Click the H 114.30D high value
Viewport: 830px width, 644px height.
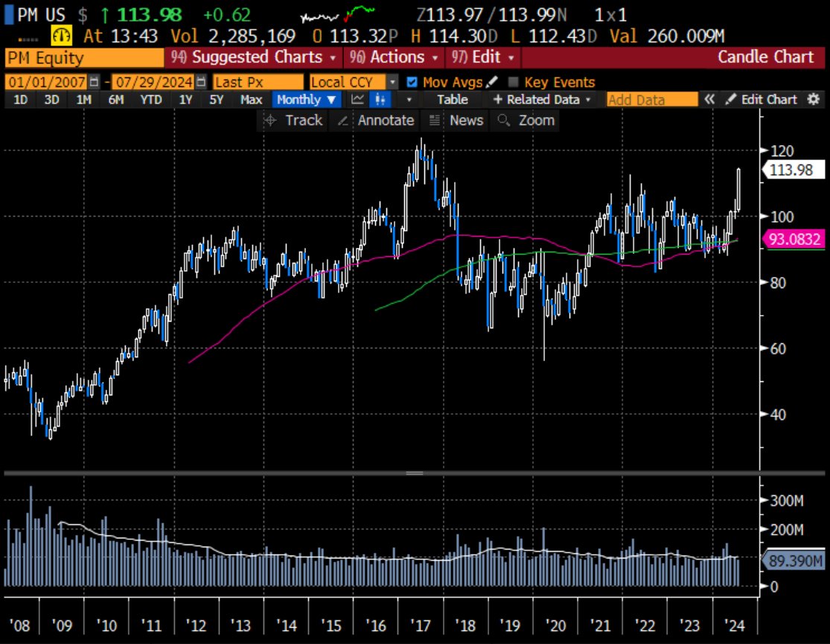coord(454,36)
